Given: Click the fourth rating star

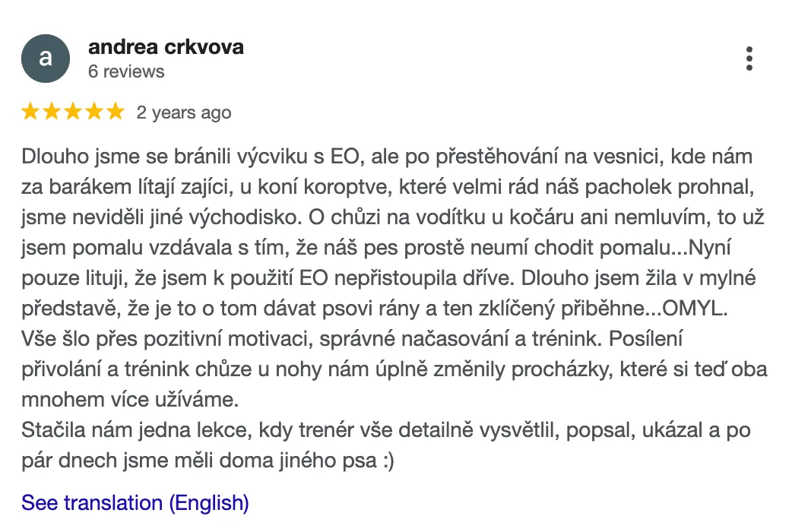Looking at the screenshot, I should click(94, 112).
